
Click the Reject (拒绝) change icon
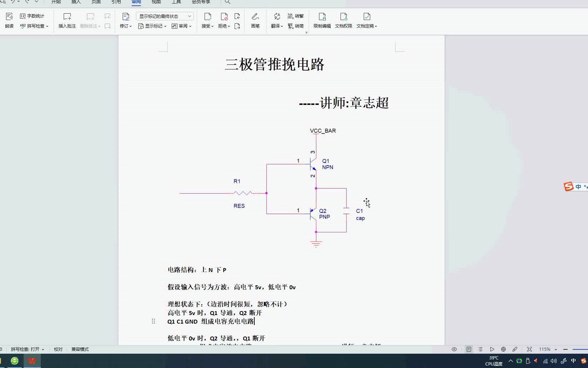[224, 16]
